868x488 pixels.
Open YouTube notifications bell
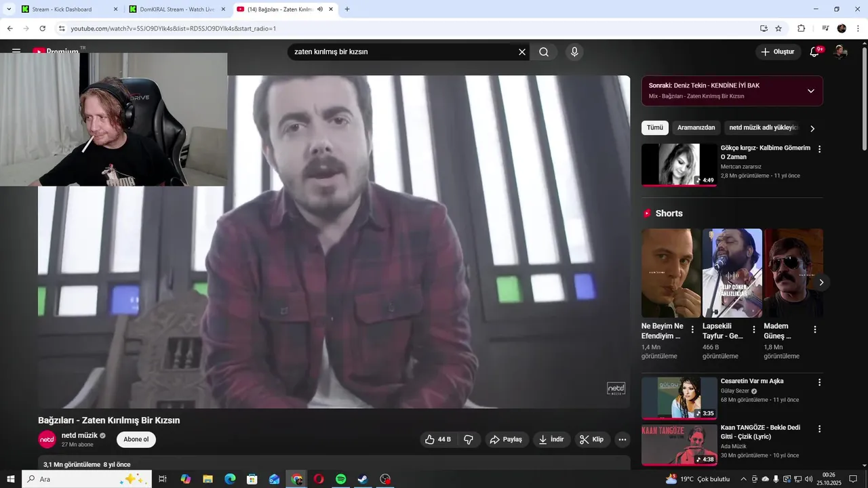pos(814,52)
